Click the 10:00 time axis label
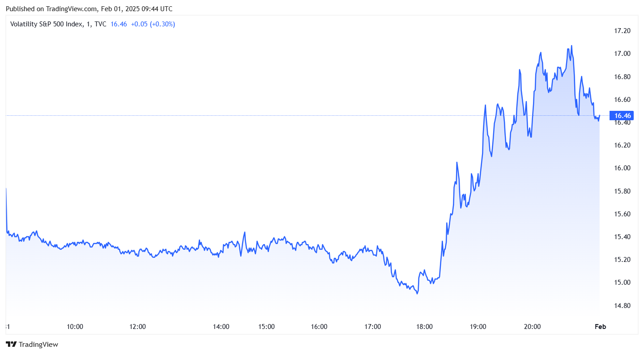This screenshot has width=644, height=354. pos(75,327)
